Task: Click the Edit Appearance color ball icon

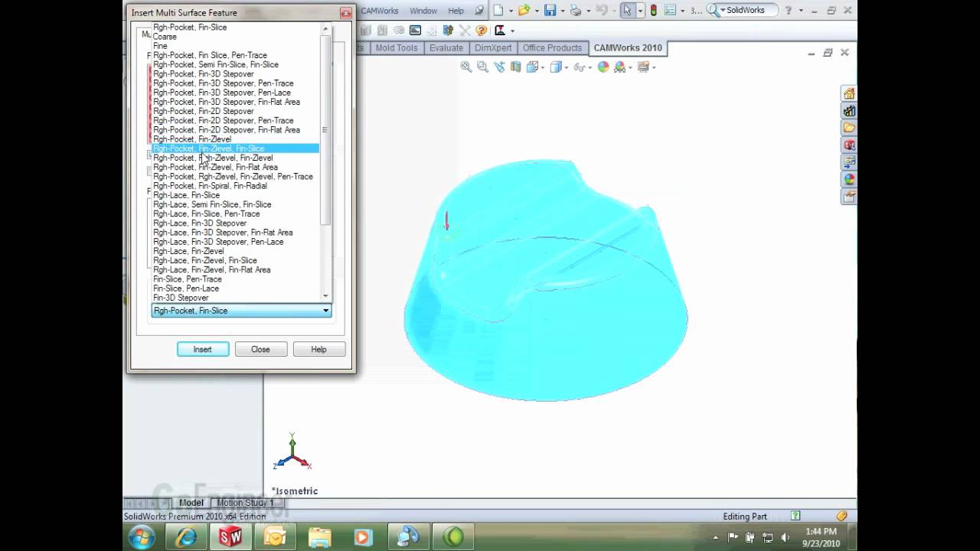Action: click(603, 67)
